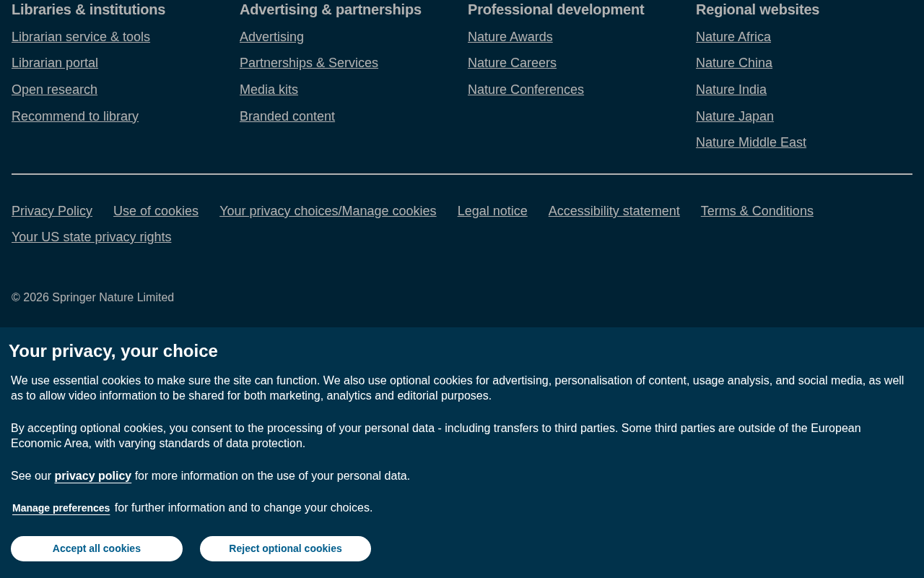Open the Legal notice link

pyautogui.click(x=492, y=211)
